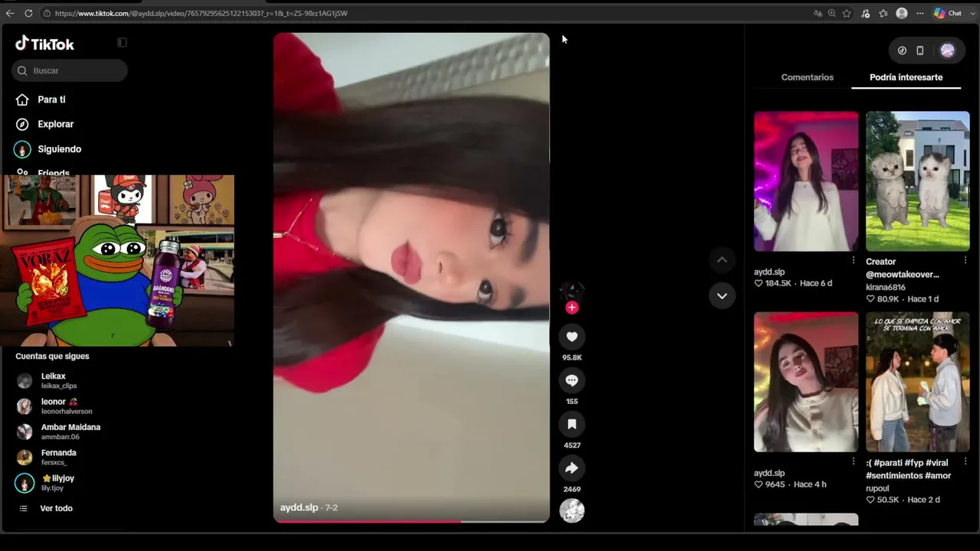Open Ambar Maidana's account
This screenshot has height=551, width=980.
point(69,432)
